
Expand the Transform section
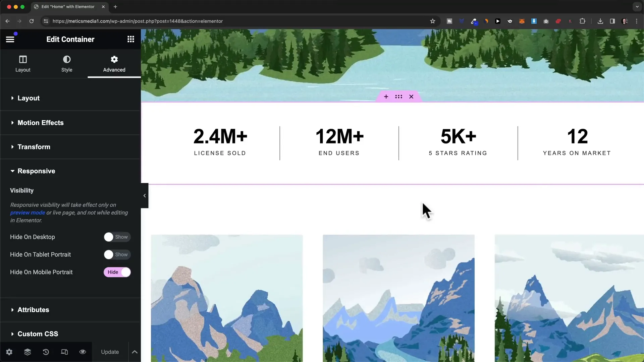tap(34, 147)
